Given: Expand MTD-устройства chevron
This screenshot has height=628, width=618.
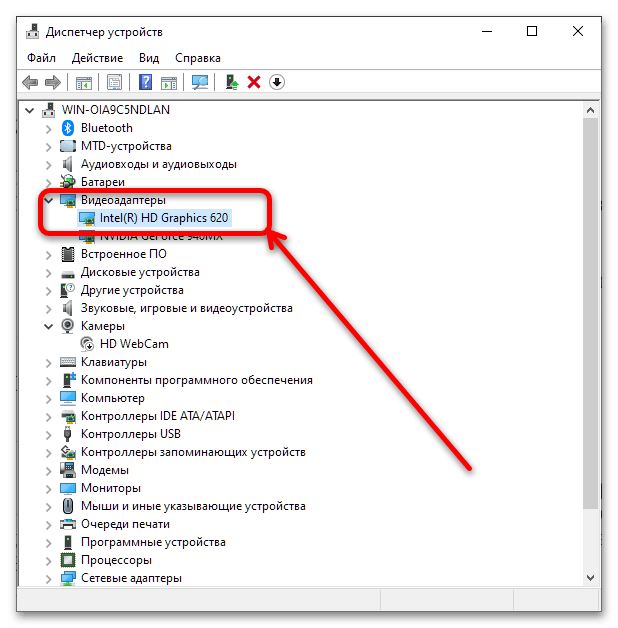Looking at the screenshot, I should click(48, 147).
